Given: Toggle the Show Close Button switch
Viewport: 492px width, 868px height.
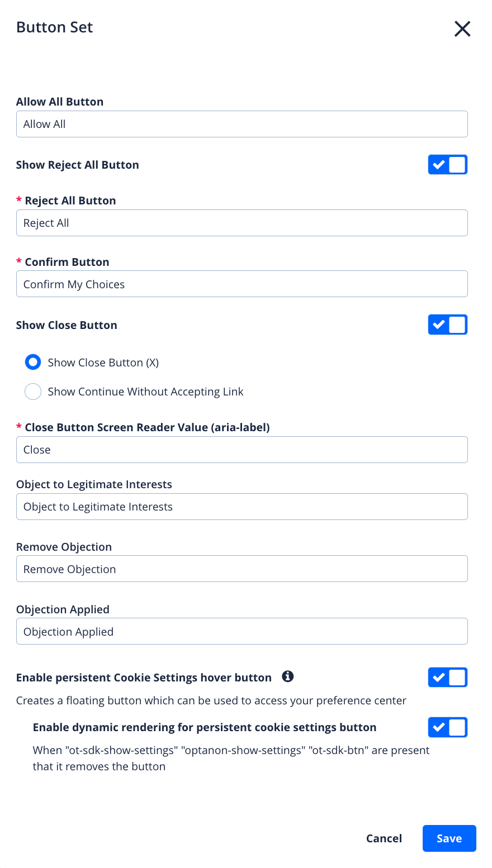Looking at the screenshot, I should (447, 325).
